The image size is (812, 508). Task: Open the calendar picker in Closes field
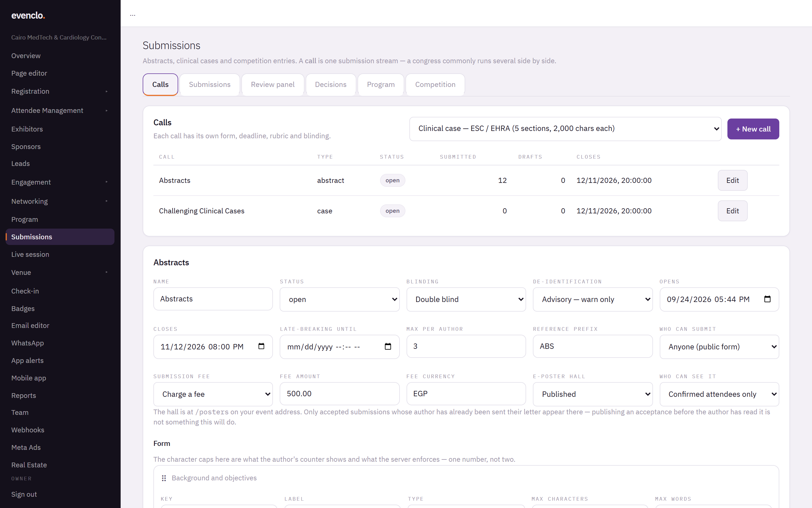[x=261, y=346]
